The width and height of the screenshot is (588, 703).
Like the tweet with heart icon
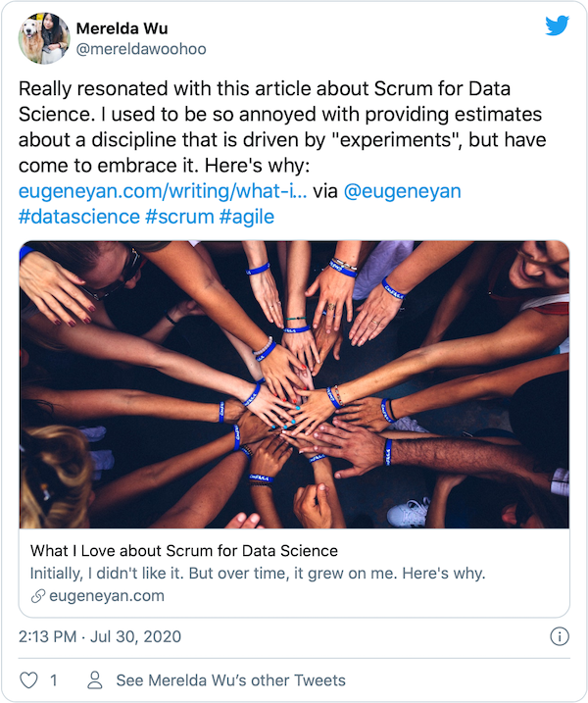click(29, 679)
